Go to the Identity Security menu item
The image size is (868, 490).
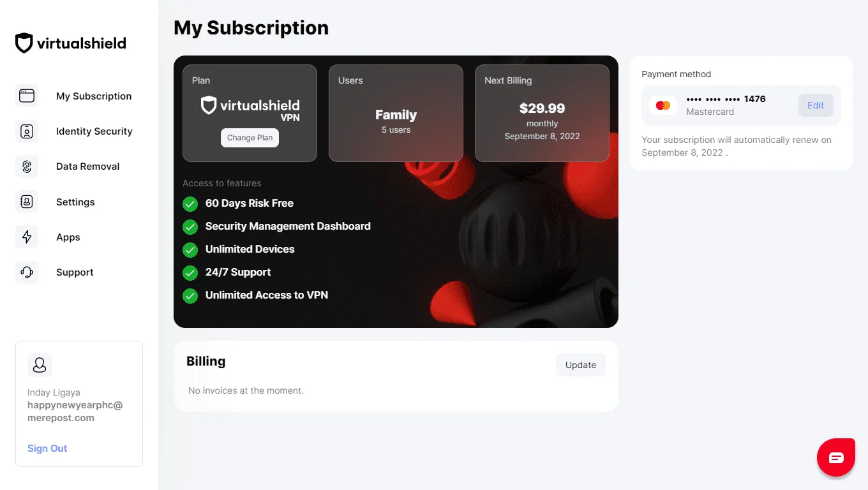[x=94, y=131]
